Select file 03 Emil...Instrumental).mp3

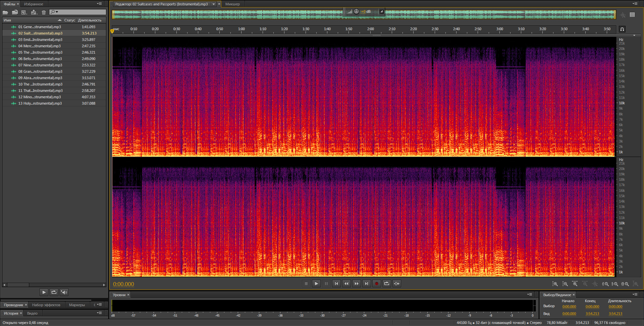(54, 40)
